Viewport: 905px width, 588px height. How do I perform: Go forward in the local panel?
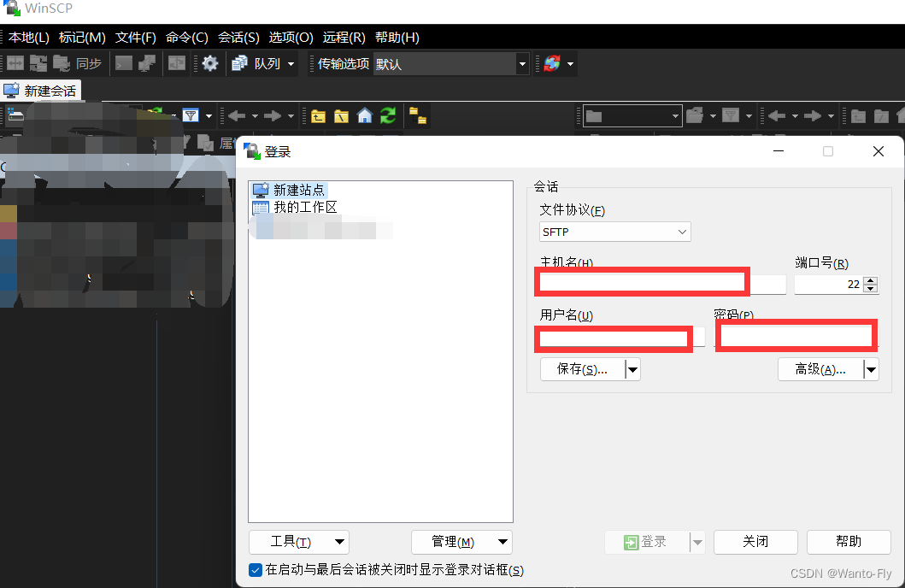(273, 116)
